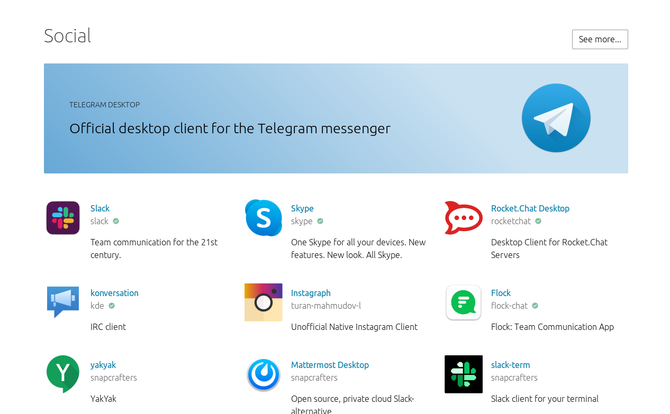The height and width of the screenshot is (414, 670).
Task: Open the slack-term title link
Action: [x=510, y=365]
